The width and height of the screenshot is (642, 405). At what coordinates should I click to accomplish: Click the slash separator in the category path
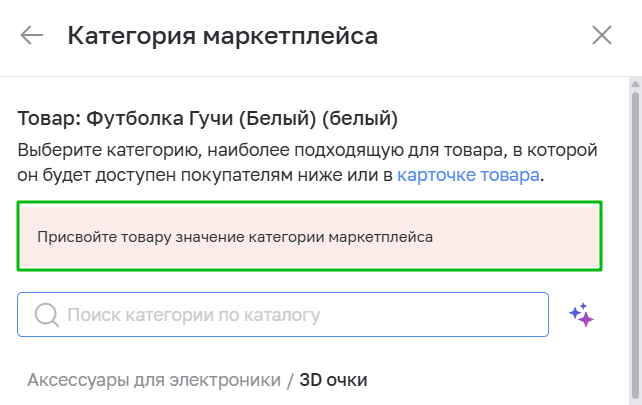click(290, 380)
